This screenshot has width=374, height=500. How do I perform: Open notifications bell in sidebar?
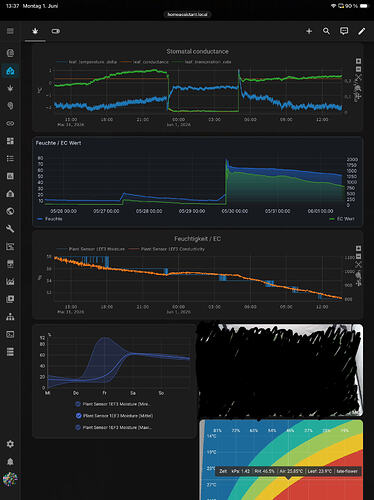[10, 462]
